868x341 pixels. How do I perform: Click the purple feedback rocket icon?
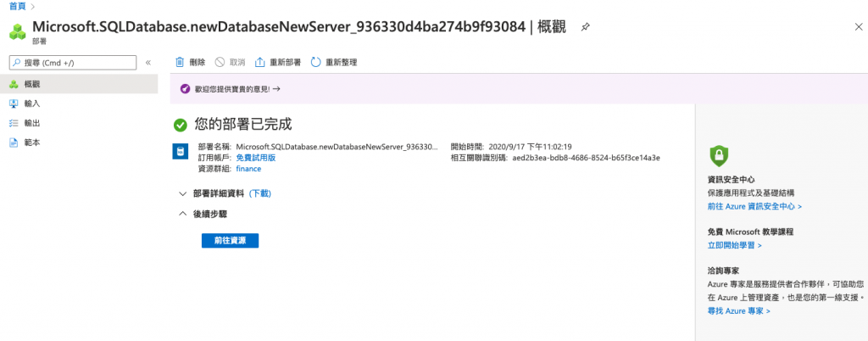click(x=185, y=88)
